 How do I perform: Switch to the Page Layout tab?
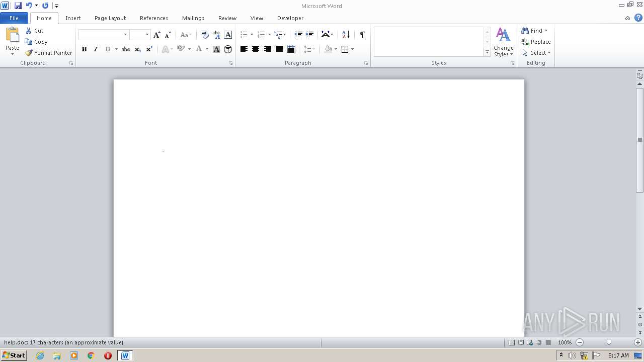tap(110, 18)
